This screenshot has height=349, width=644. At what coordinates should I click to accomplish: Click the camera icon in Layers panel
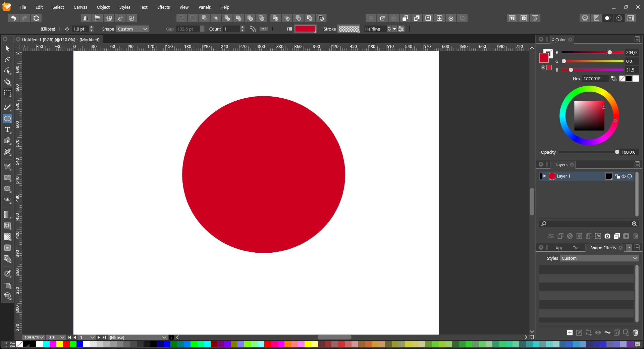coord(607,236)
